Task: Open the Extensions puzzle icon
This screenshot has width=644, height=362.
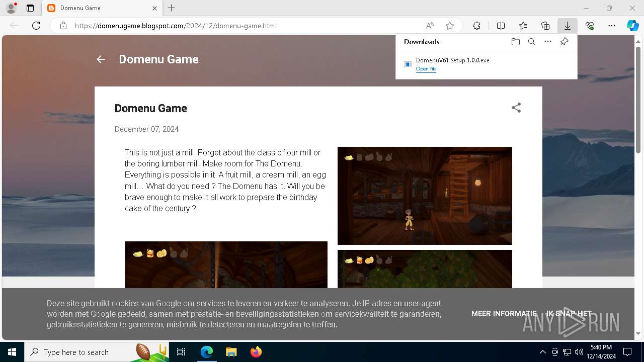Action: click(x=476, y=26)
